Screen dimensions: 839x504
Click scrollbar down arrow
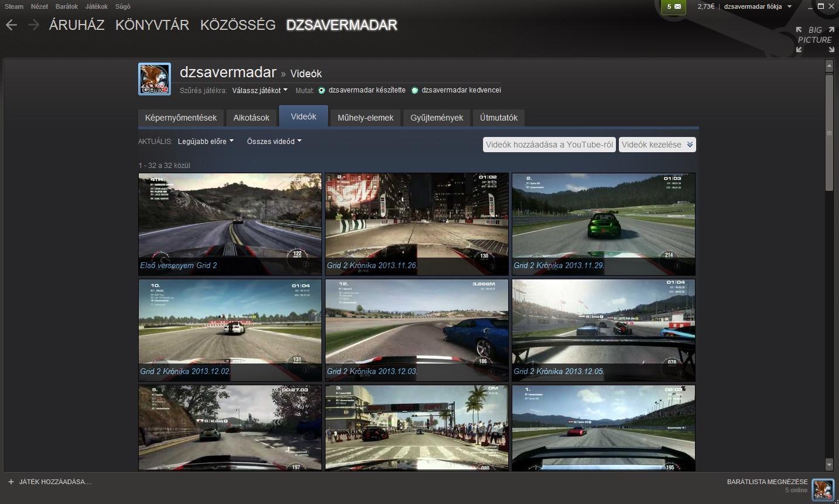coord(829,465)
